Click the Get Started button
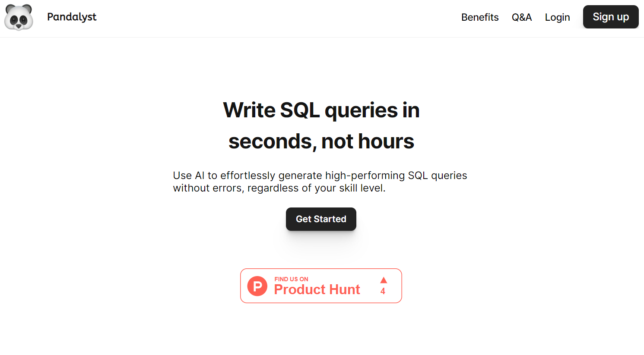 click(321, 219)
